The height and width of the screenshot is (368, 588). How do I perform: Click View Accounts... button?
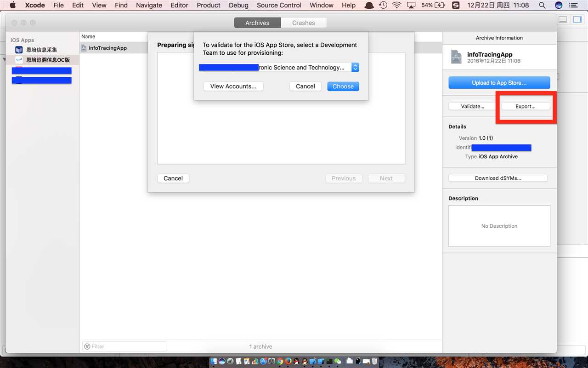pos(233,86)
